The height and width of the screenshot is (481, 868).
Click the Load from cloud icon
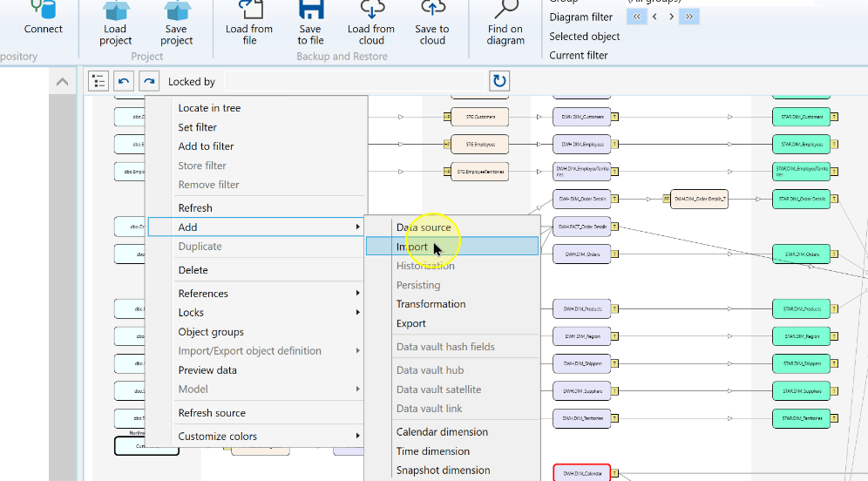tap(371, 8)
